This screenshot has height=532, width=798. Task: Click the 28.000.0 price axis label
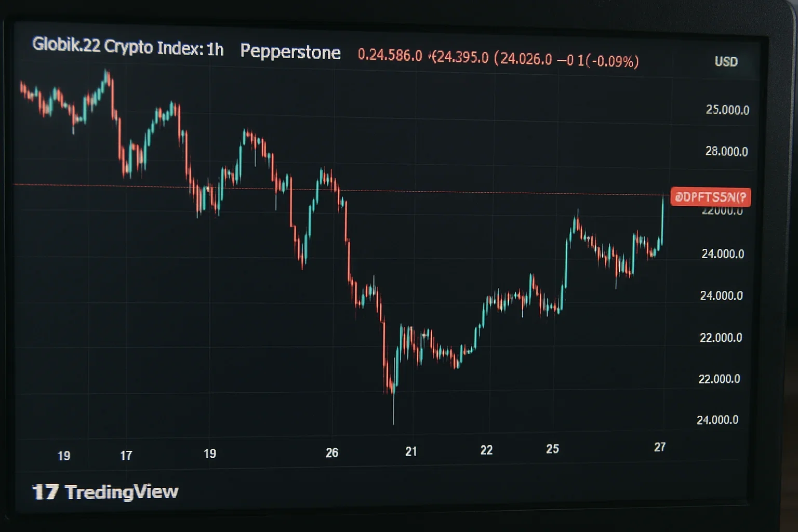click(x=726, y=152)
